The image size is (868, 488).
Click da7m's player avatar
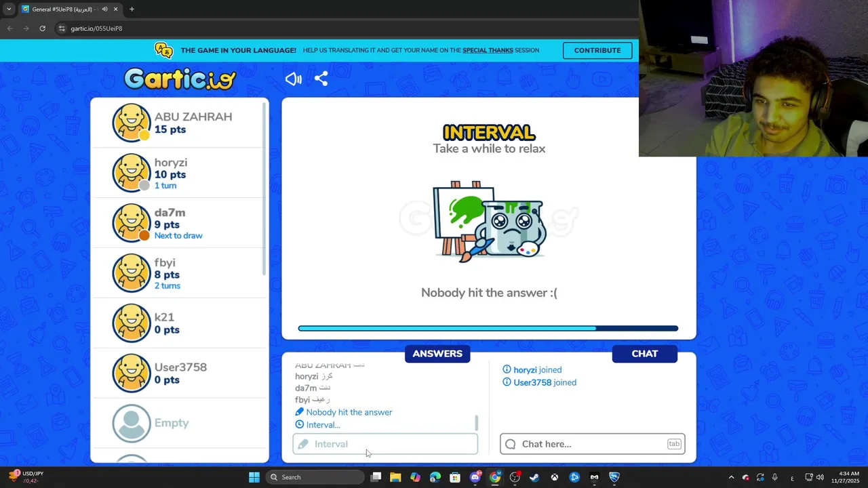[131, 223]
